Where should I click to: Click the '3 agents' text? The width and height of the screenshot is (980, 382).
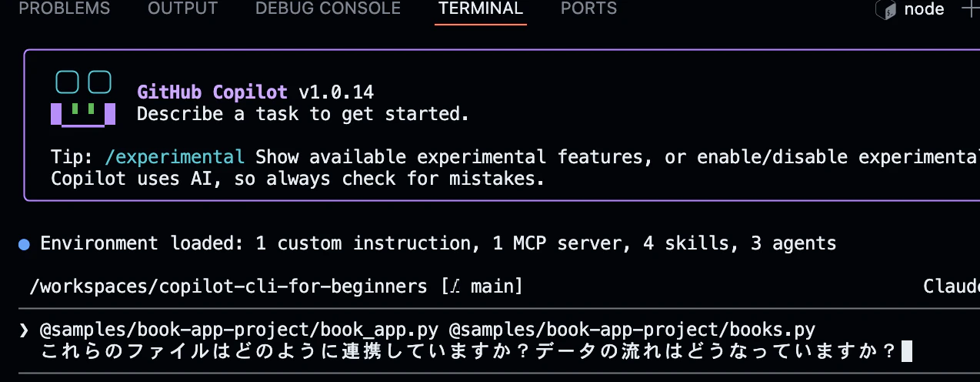(x=792, y=244)
